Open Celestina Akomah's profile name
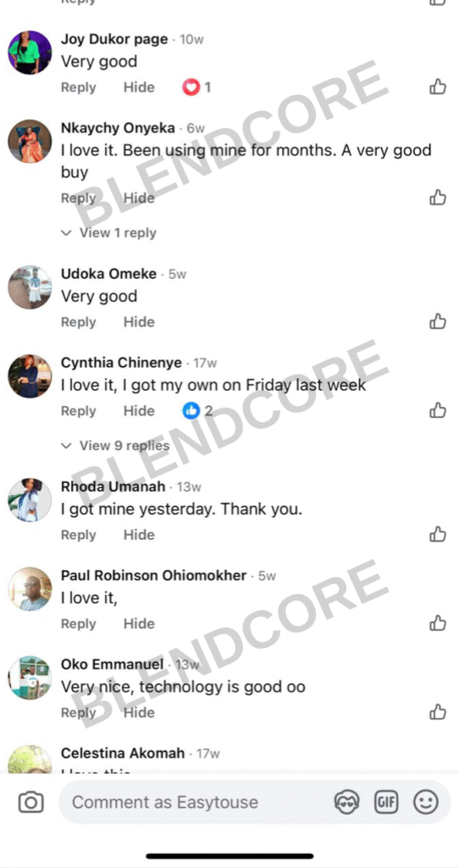This screenshot has height=868, width=459. (123, 754)
